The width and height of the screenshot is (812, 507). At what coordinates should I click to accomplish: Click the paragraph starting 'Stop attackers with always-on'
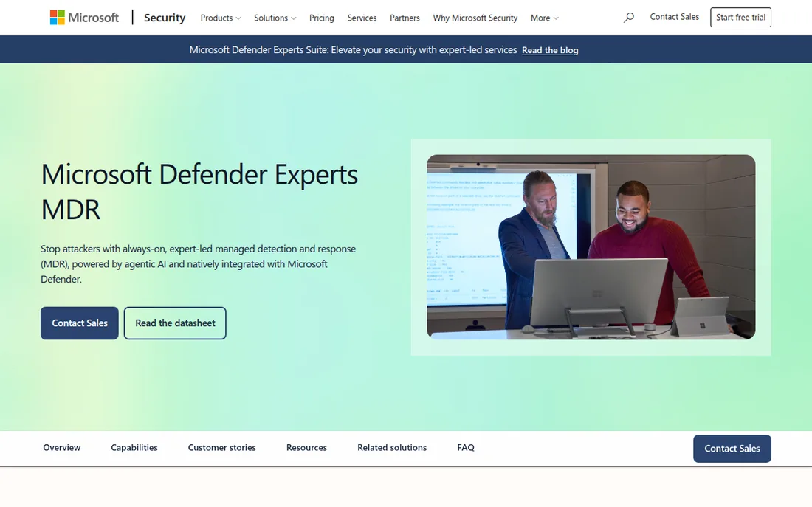[x=199, y=264]
